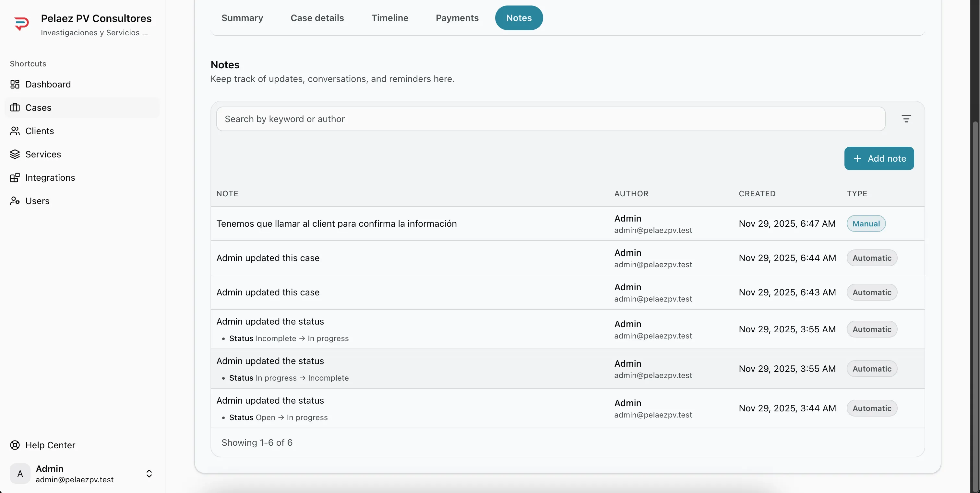Open the Case details tab
This screenshot has height=493, width=980.
317,18
